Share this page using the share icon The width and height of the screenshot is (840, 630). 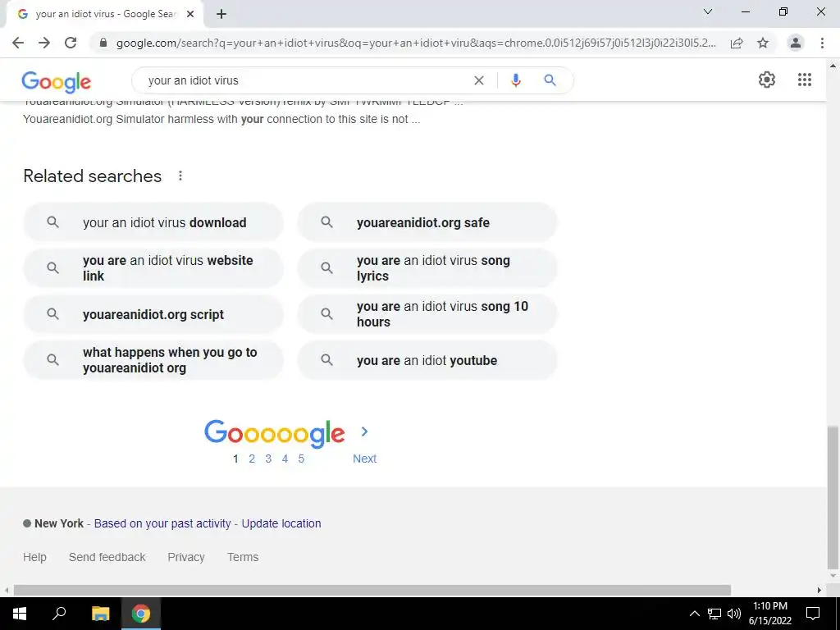(x=737, y=43)
